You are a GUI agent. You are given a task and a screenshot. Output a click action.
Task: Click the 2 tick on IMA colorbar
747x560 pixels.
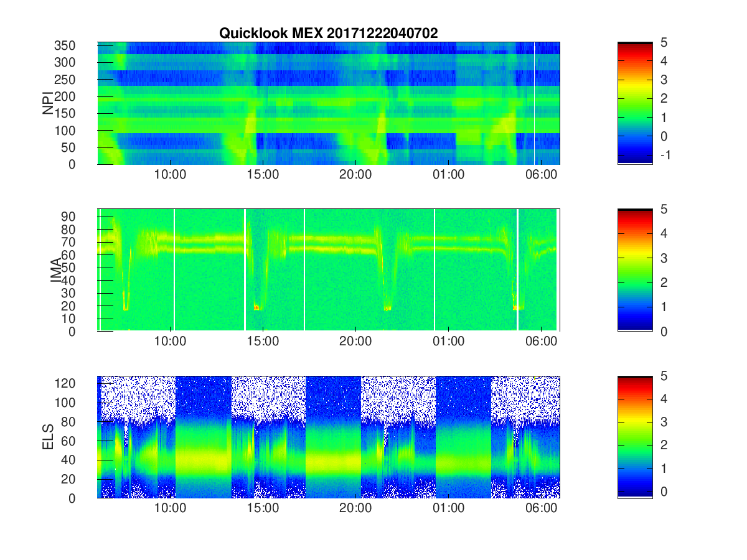click(664, 282)
